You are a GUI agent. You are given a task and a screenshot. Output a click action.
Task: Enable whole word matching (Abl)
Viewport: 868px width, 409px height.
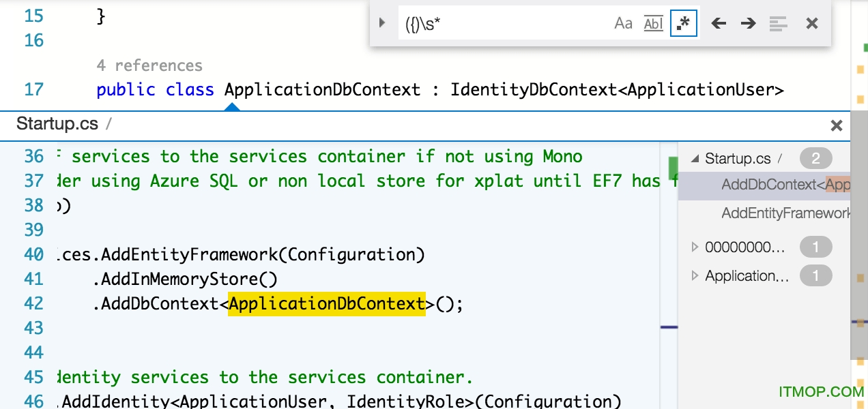653,22
